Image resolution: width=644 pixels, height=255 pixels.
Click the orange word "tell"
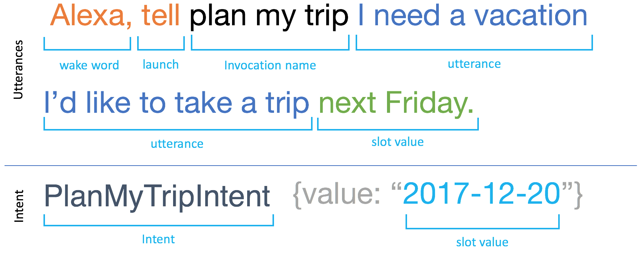tap(161, 16)
